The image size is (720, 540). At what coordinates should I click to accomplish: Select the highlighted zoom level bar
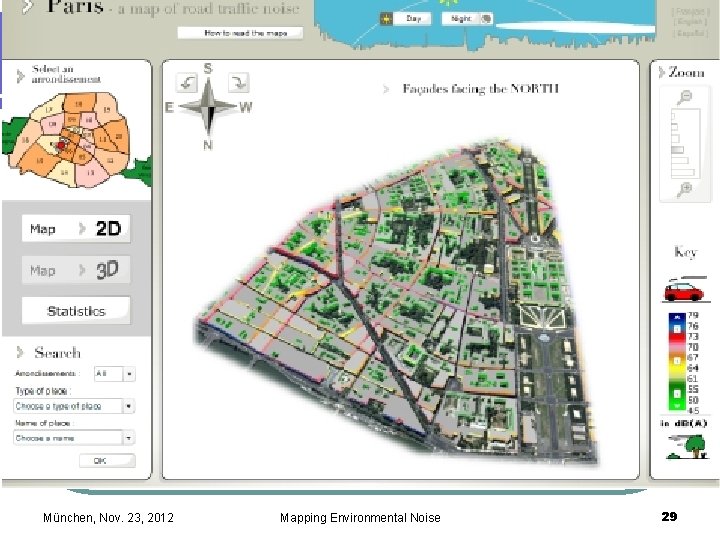[677, 150]
